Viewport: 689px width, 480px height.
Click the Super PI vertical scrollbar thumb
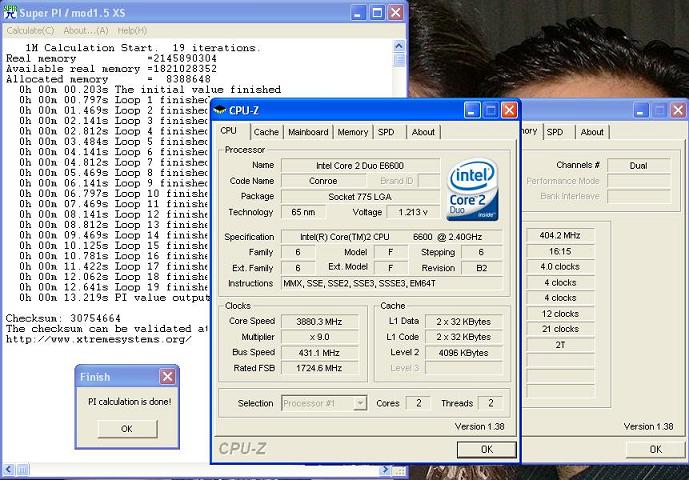[399, 59]
